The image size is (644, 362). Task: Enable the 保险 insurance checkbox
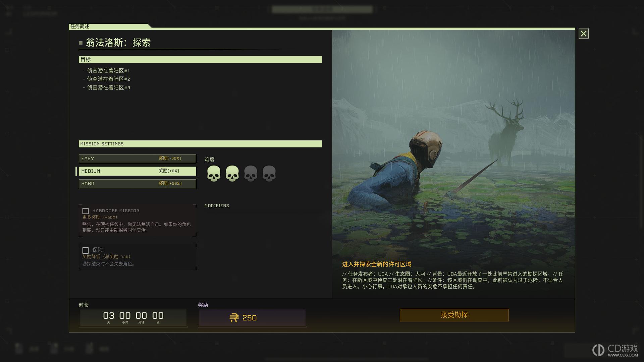point(86,250)
